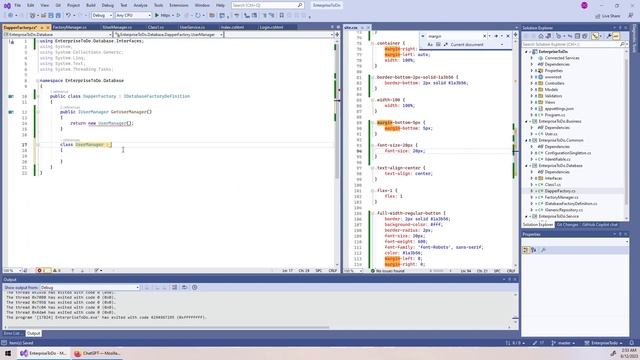
Task: Open the File menu
Action: [18, 5]
